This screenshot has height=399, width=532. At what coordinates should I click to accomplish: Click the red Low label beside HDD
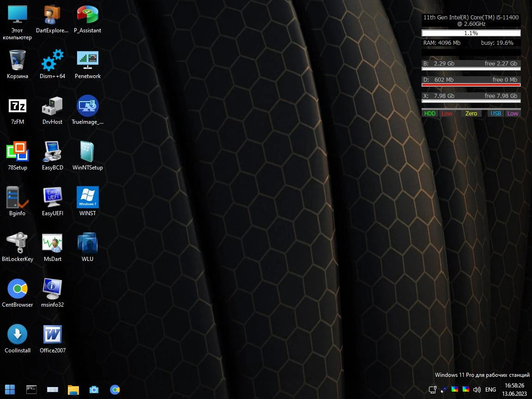pos(447,113)
